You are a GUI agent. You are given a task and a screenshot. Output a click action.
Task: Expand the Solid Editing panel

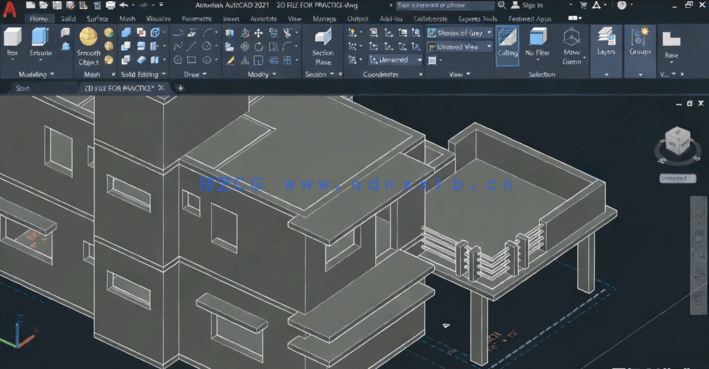coord(143,74)
